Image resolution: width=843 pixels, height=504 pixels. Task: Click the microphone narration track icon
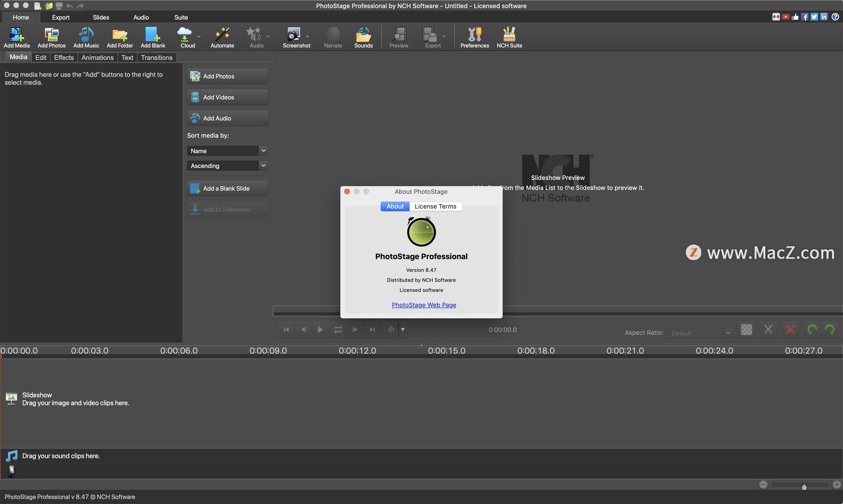pyautogui.click(x=12, y=471)
